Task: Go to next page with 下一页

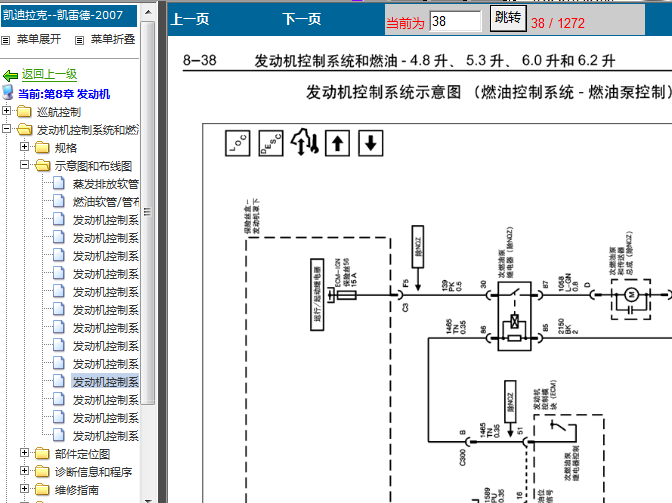Action: 302,19
